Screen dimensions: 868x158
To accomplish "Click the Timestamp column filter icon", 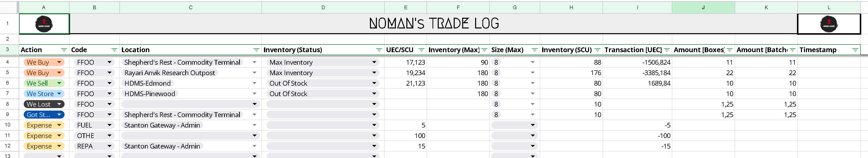I will pos(856,50).
